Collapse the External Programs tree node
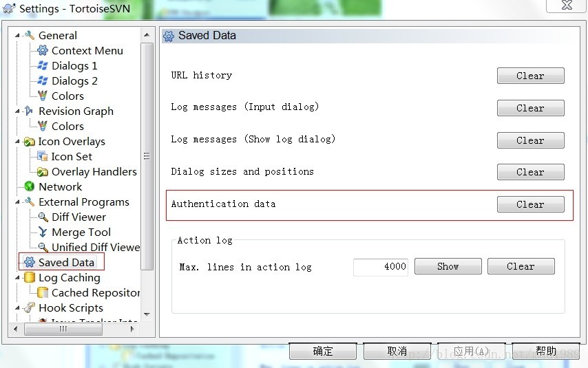This screenshot has width=588, height=368. tap(17, 202)
